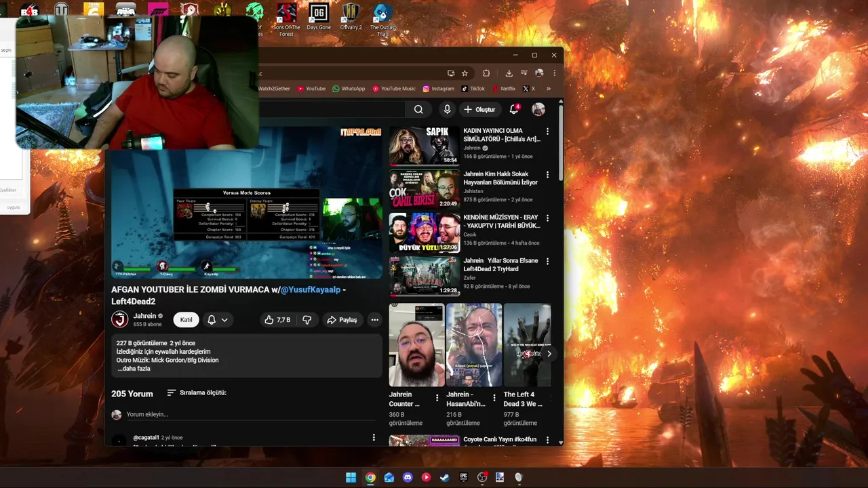Image resolution: width=868 pixels, height=488 pixels.
Task: Show more bookmarks with double chevron
Action: 548,89
